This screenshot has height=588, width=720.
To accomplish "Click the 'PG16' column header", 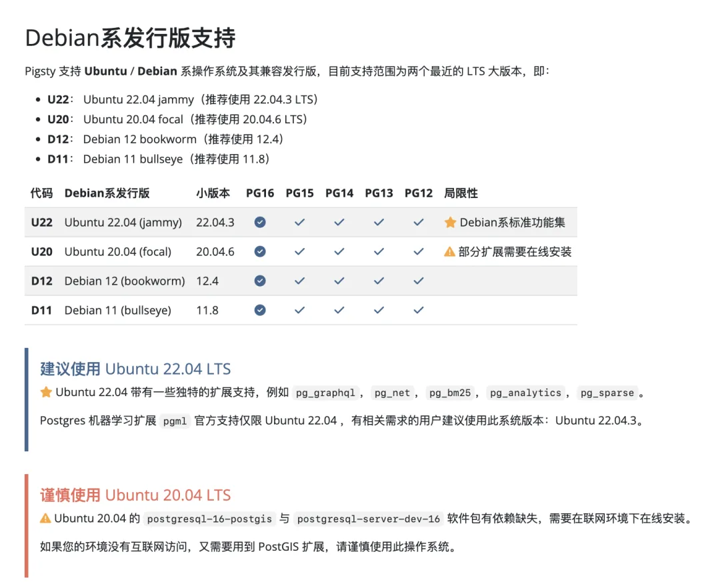I will tap(260, 193).
